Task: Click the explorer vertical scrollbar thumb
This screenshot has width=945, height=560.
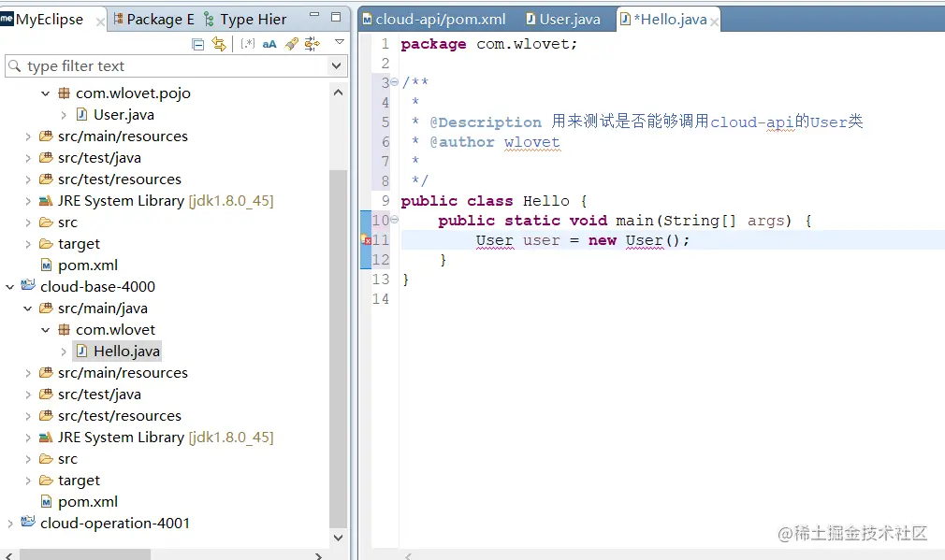Action: [338, 348]
